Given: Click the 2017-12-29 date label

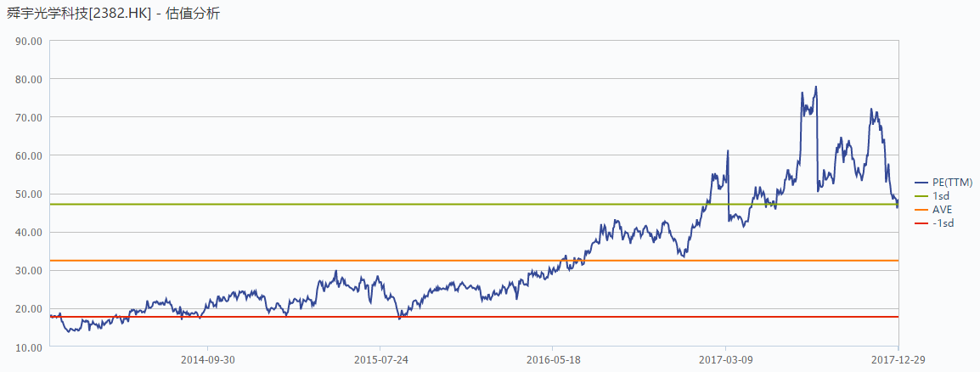Looking at the screenshot, I should point(898,359).
